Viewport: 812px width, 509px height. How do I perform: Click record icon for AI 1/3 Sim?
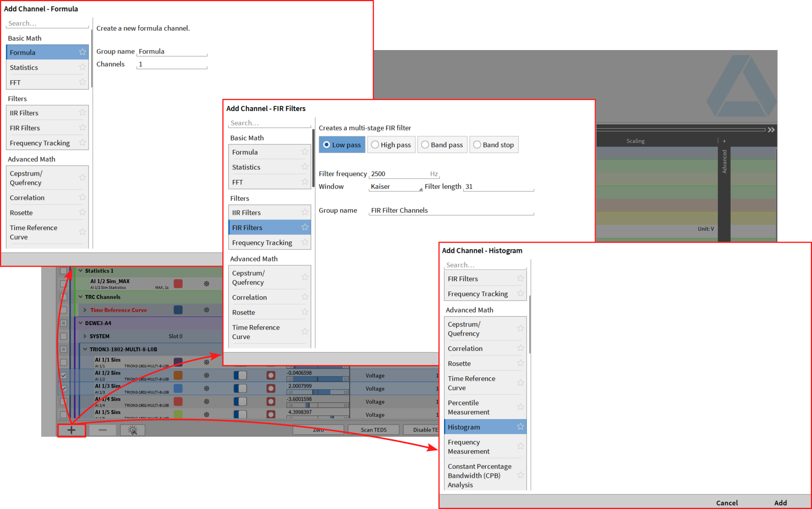[x=271, y=388]
